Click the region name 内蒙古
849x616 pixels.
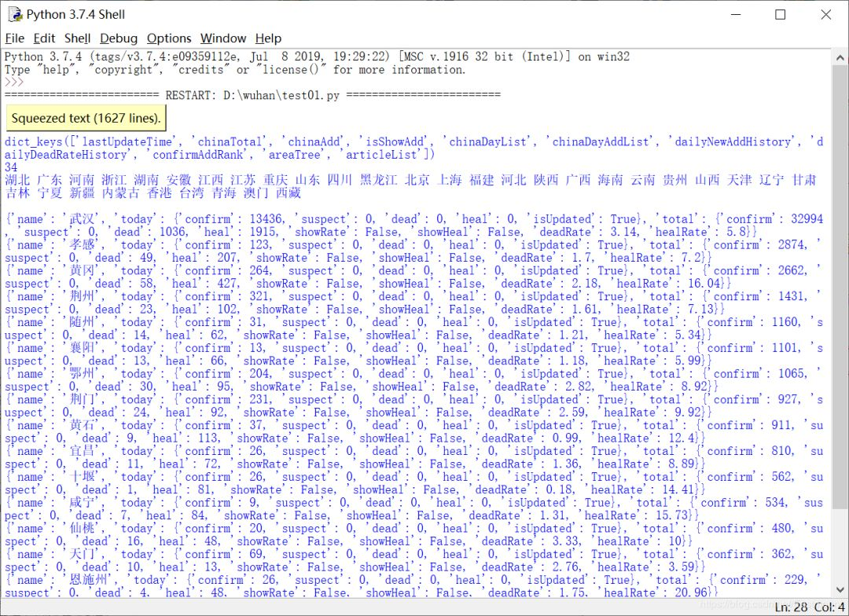(x=121, y=193)
